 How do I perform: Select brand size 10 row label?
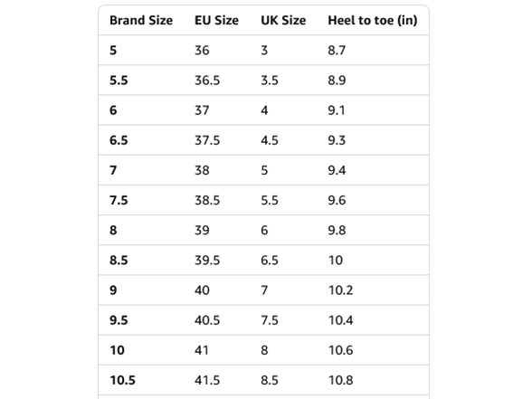[x=117, y=350]
